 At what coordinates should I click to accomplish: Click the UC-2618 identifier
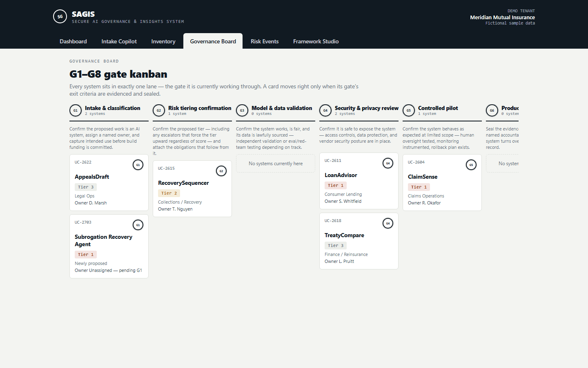point(333,221)
